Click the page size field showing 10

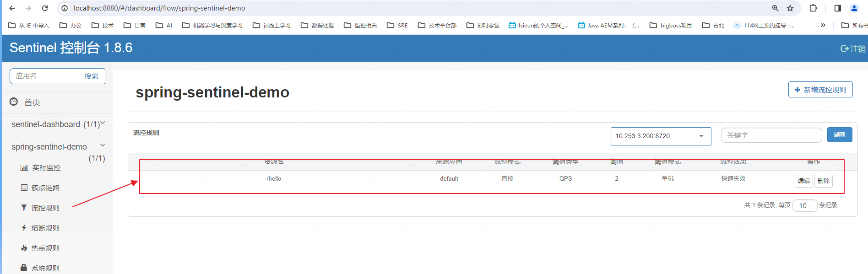(805, 206)
